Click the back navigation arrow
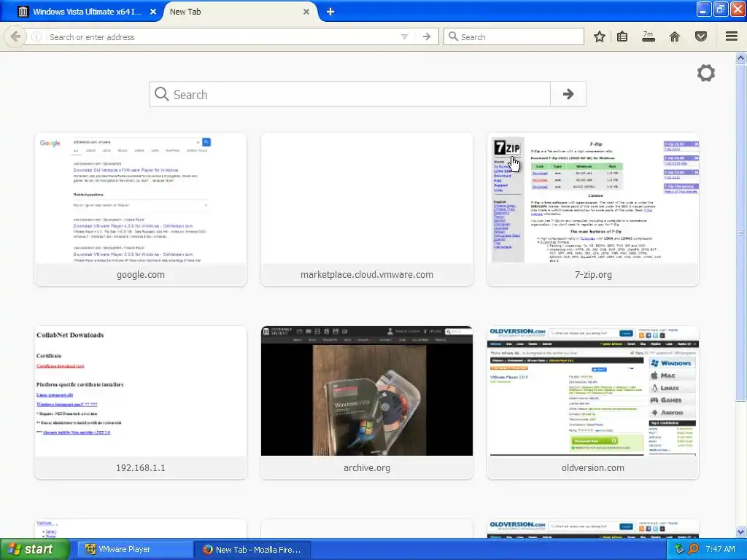 [15, 36]
